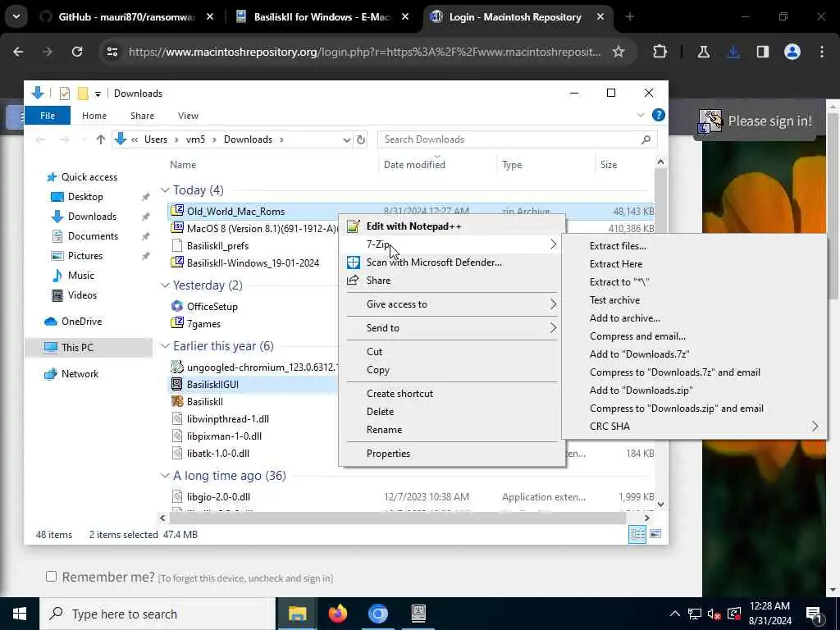Open Chrome extensions puzzle icon
The image size is (840, 630).
(660, 52)
